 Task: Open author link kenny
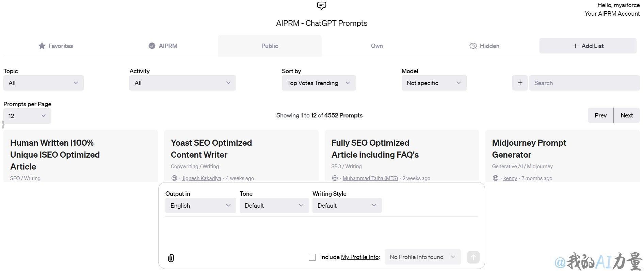click(x=510, y=178)
